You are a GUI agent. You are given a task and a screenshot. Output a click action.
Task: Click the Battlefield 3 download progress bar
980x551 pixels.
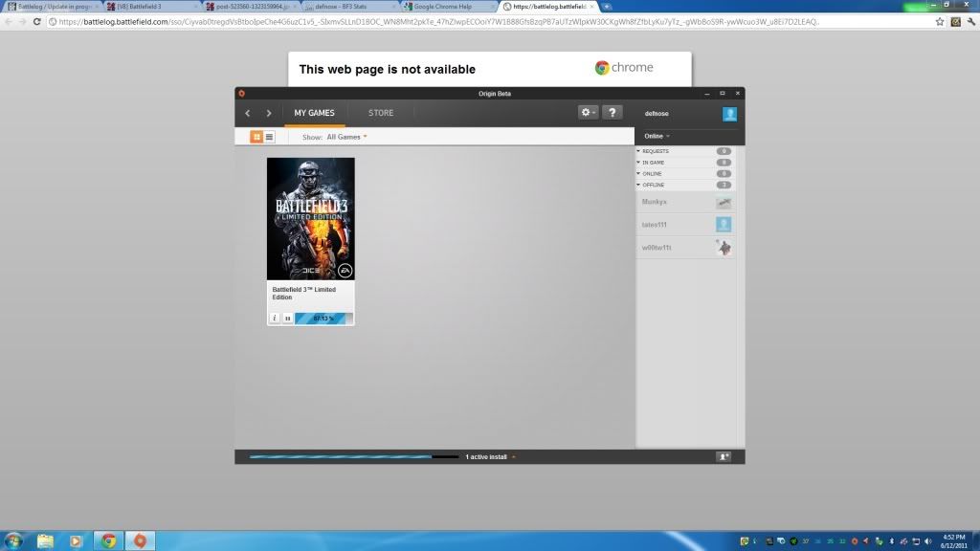point(323,318)
